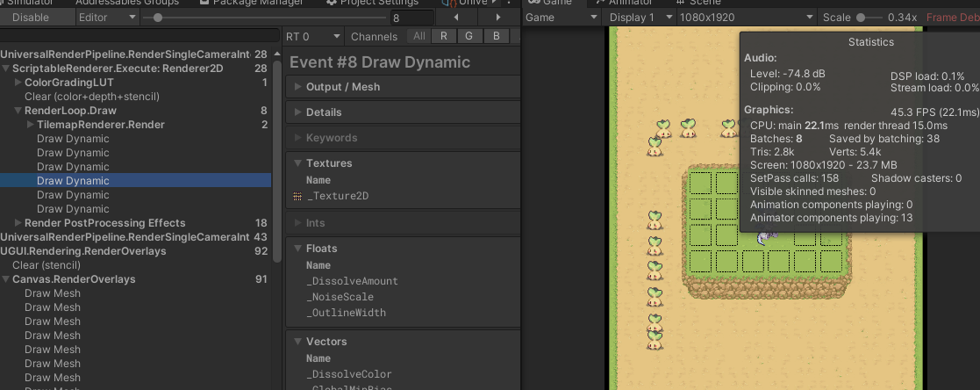This screenshot has width=980, height=390.
Task: Show All channels
Action: 418,36
